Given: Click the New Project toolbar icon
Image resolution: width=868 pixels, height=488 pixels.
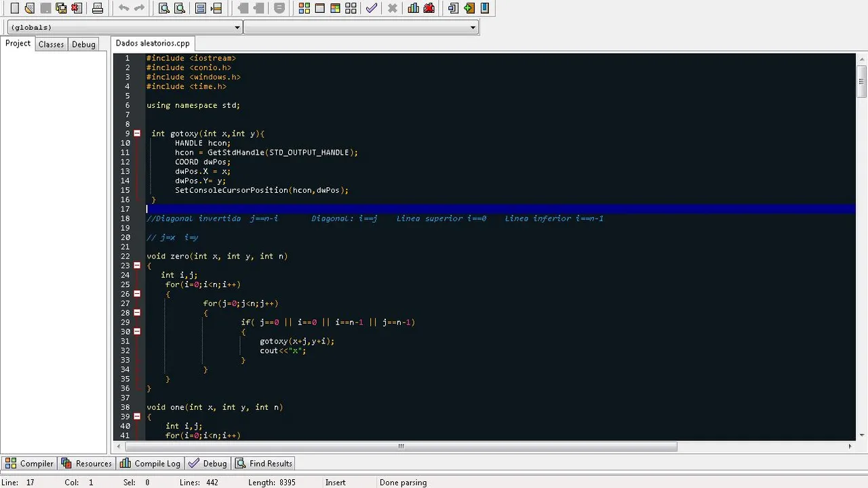Looking at the screenshot, I should 453,8.
